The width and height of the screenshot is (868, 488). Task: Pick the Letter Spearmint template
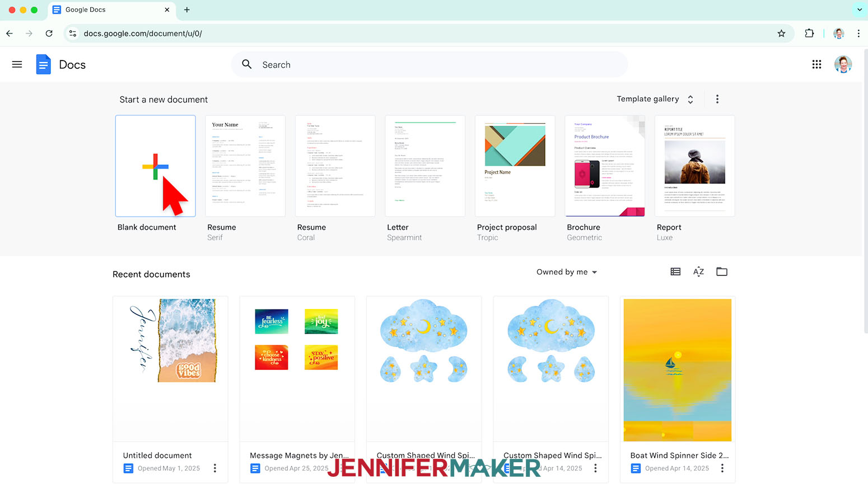425,166
